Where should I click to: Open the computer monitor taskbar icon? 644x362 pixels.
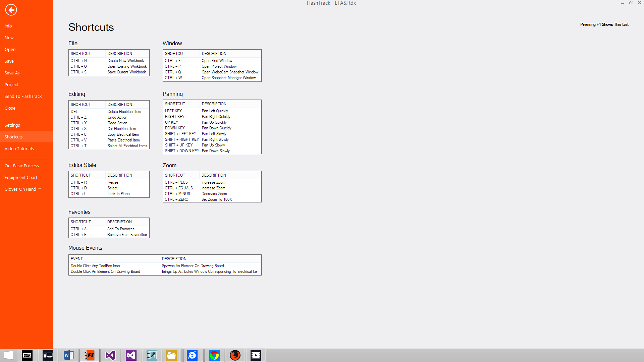[x=48, y=355]
